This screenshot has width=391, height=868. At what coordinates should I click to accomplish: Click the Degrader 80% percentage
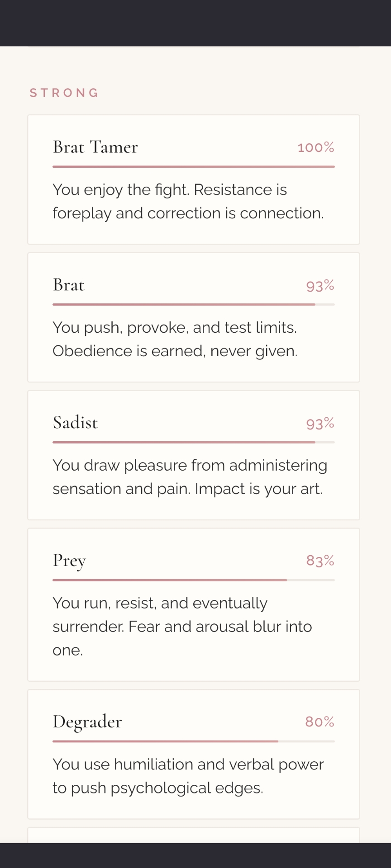click(319, 722)
